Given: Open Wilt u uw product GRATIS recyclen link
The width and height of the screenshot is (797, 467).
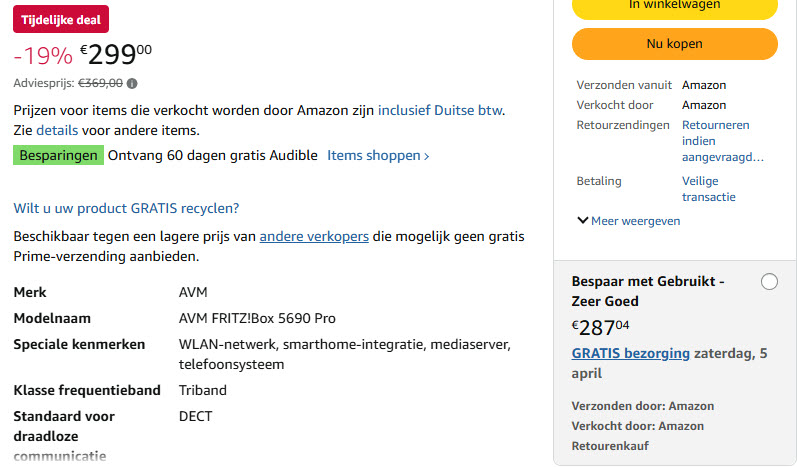Looking at the screenshot, I should pyautogui.click(x=126, y=208).
